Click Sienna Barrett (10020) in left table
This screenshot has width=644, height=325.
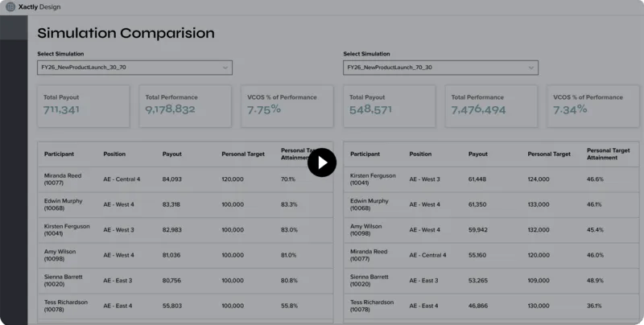point(64,280)
